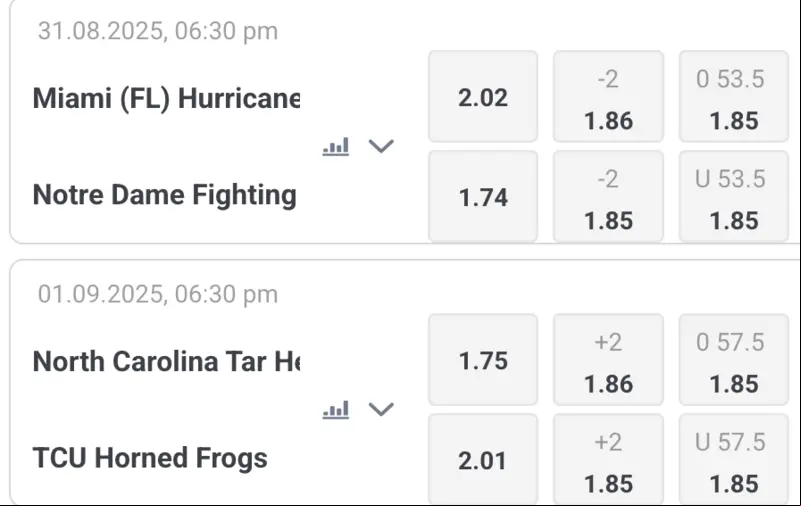Open statistics icon for Miami vs Notre Dame
This screenshot has height=506, width=801.
pos(336,147)
